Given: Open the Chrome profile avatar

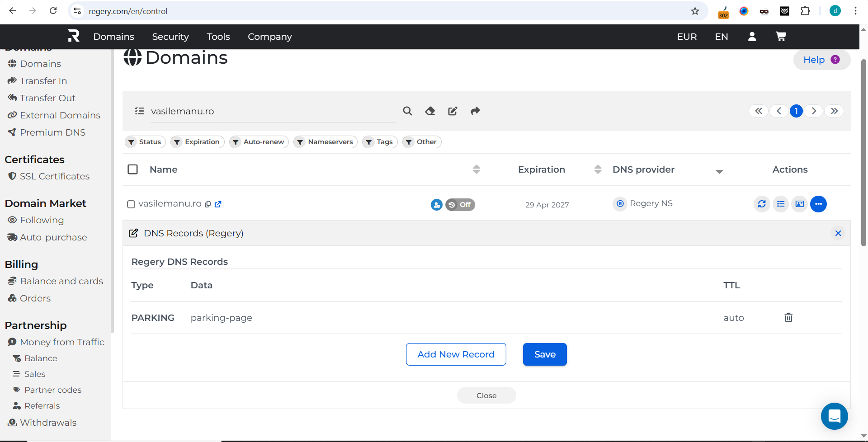Looking at the screenshot, I should coord(835,11).
